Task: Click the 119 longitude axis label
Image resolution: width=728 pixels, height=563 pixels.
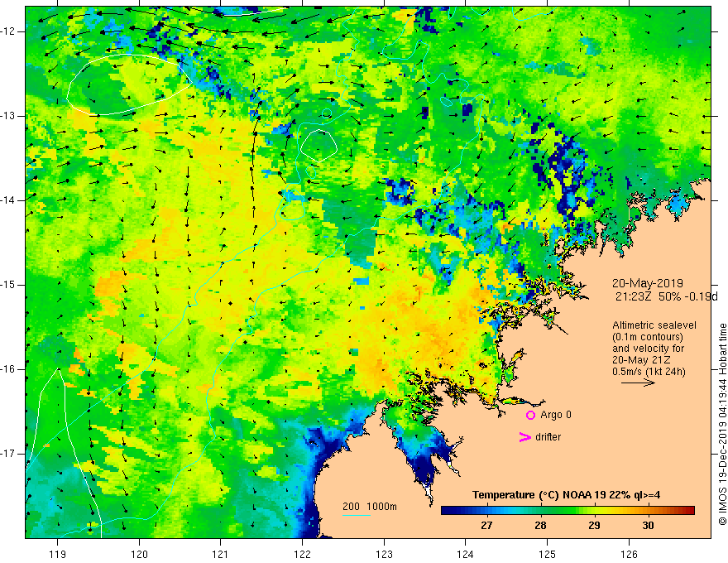Action: pyautogui.click(x=58, y=554)
